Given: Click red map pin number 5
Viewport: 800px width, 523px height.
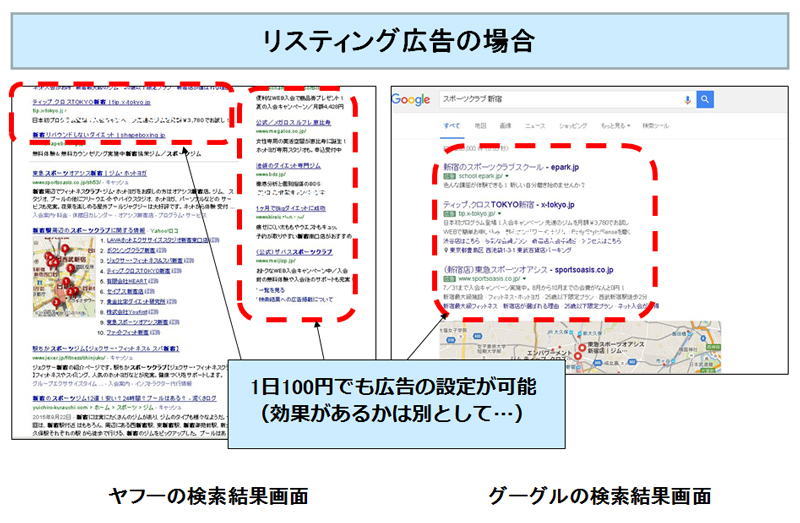Looking at the screenshot, I should click(71, 268).
